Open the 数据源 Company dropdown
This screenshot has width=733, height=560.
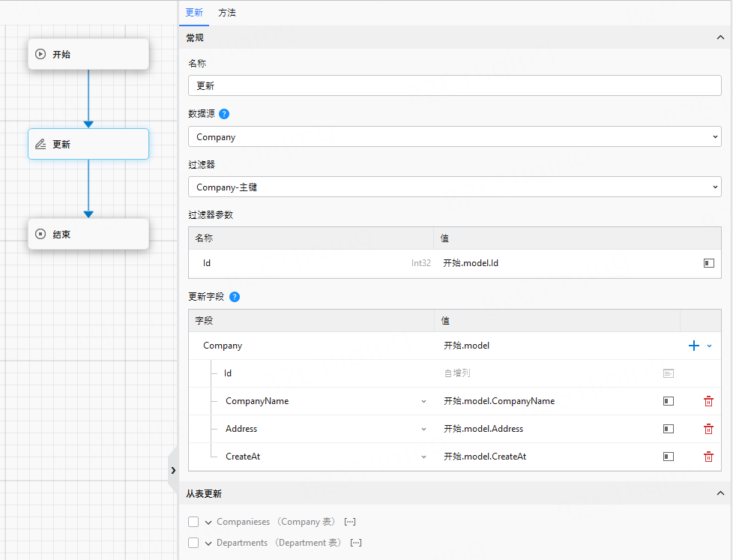click(x=454, y=137)
